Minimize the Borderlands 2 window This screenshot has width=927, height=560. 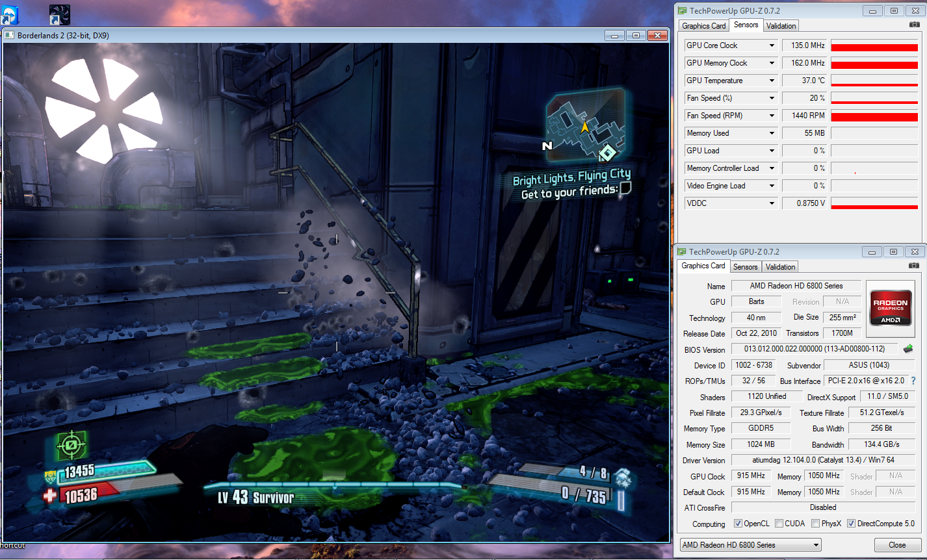tap(616, 35)
